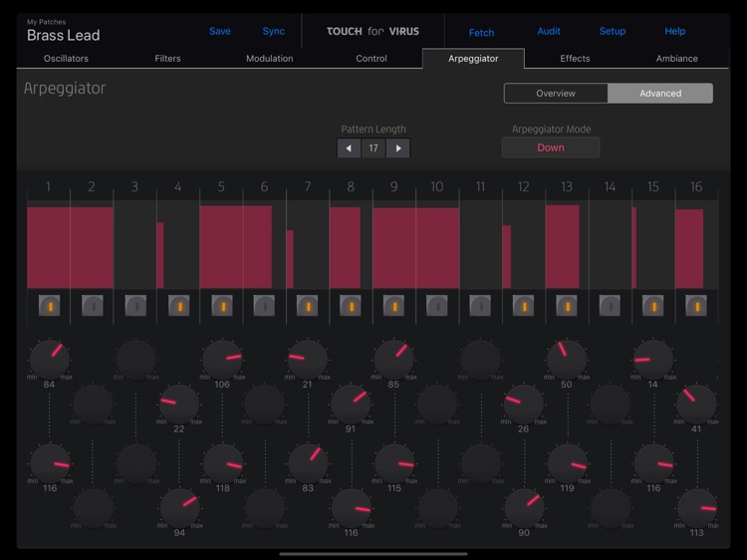Select the Advanced view segment
The height and width of the screenshot is (560, 747).
(660, 94)
